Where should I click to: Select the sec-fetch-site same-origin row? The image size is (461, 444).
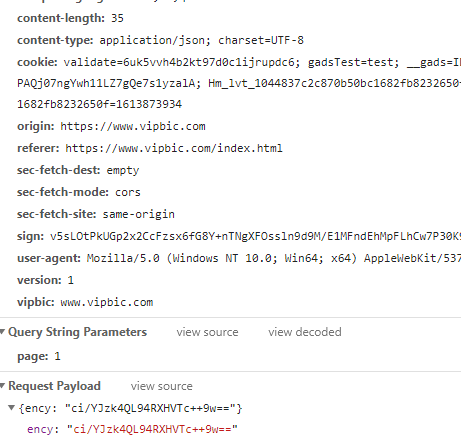[96, 214]
